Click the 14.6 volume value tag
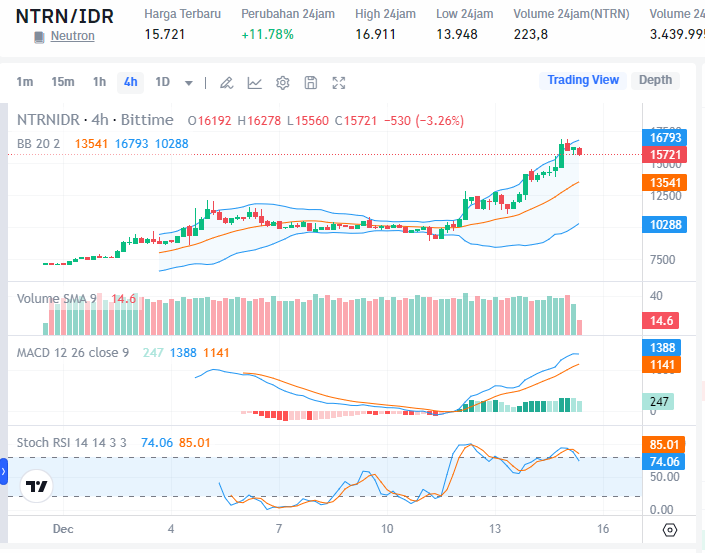Image resolution: width=705 pixels, height=553 pixels. (660, 321)
